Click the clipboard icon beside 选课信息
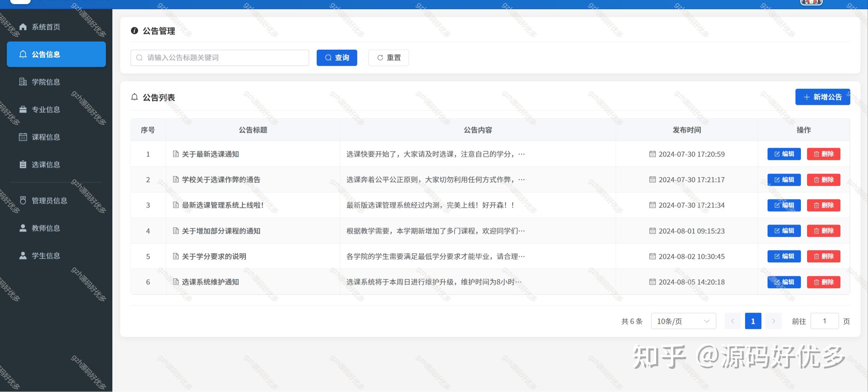 pos(23,164)
